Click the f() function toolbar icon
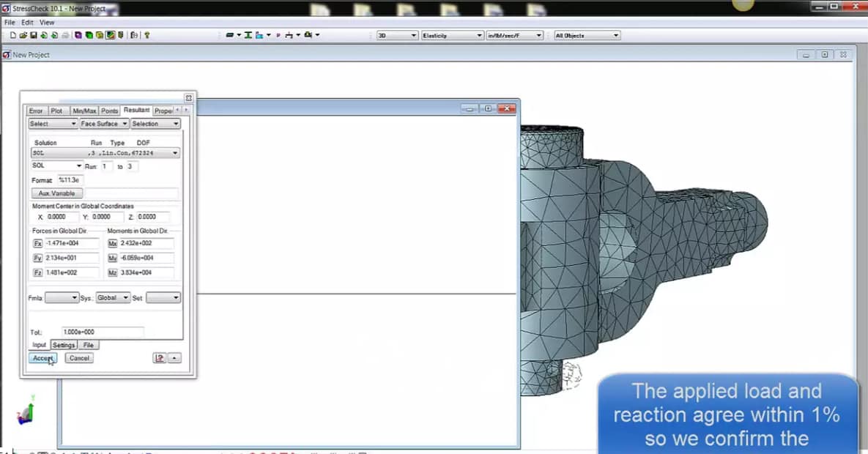The width and height of the screenshot is (868, 454). coord(134,34)
